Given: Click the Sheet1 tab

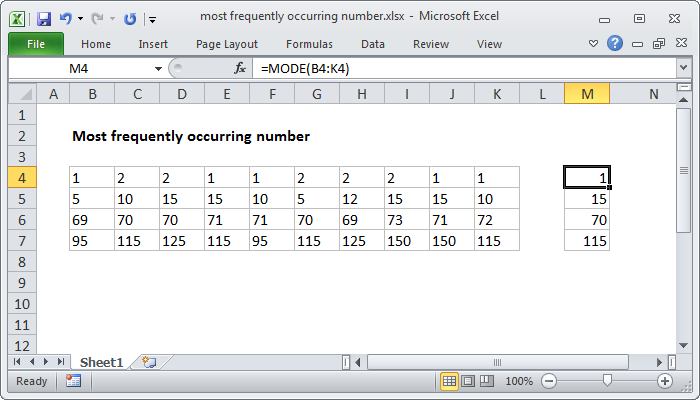Looking at the screenshot, I should (101, 362).
